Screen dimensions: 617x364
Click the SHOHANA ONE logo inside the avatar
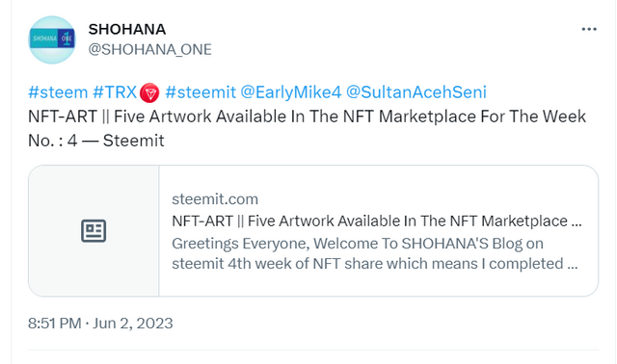pos(52,39)
